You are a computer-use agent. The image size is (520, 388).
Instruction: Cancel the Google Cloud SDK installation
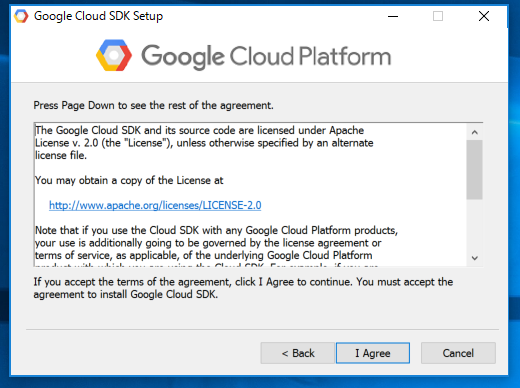(x=458, y=353)
